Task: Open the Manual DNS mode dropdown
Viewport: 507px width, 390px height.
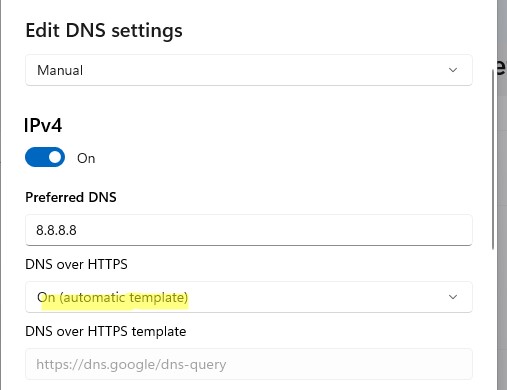Action: coord(249,70)
